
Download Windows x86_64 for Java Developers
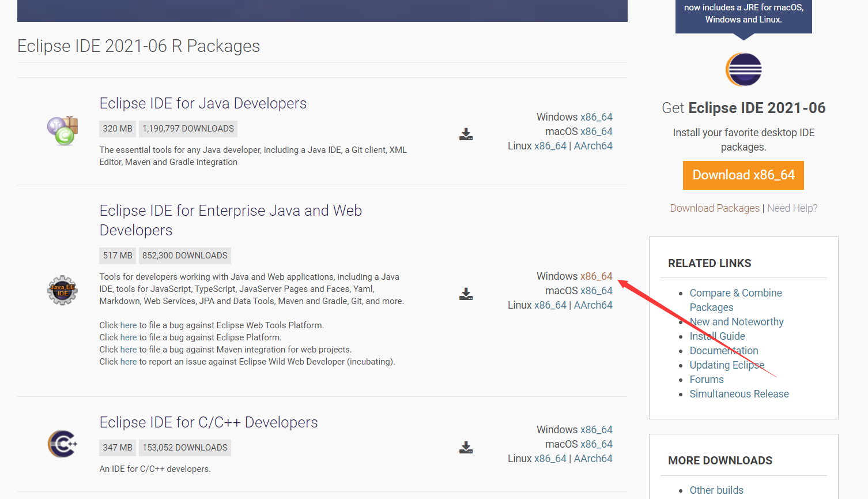[x=596, y=117]
